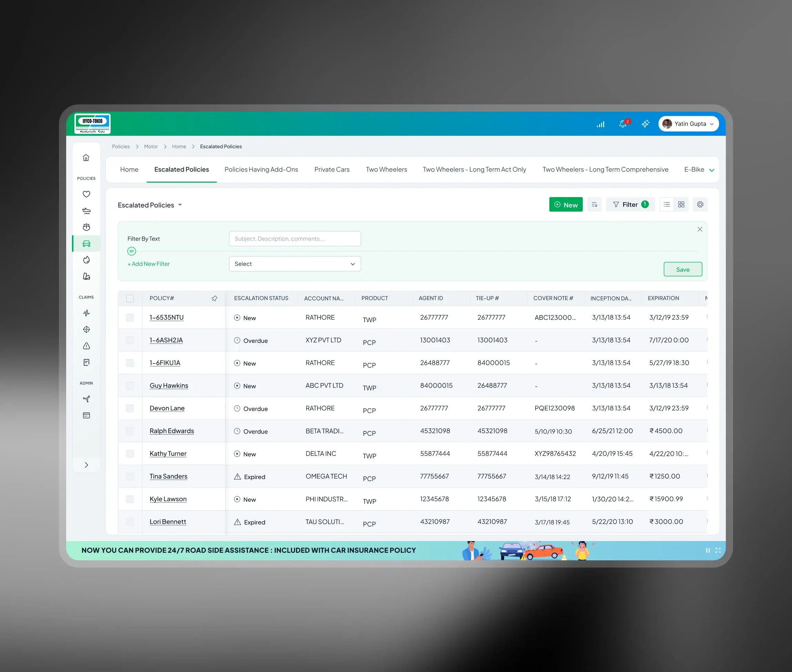This screenshot has height=672, width=792.
Task: Open the Select filter dropdown
Action: (x=294, y=264)
